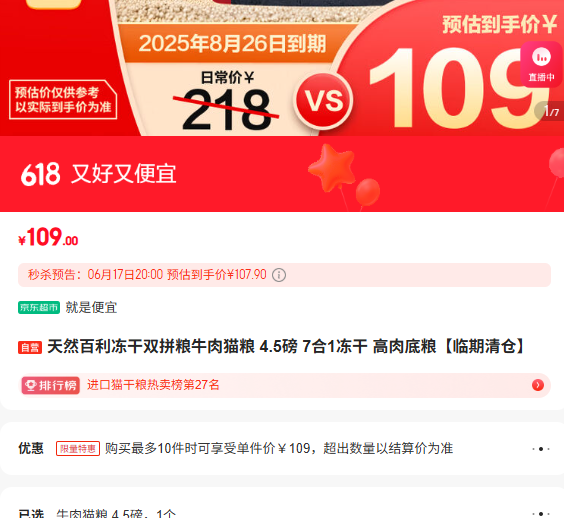This screenshot has height=518, width=564.
Task: Tap the 自营 red tag
Action: pyautogui.click(x=30, y=347)
